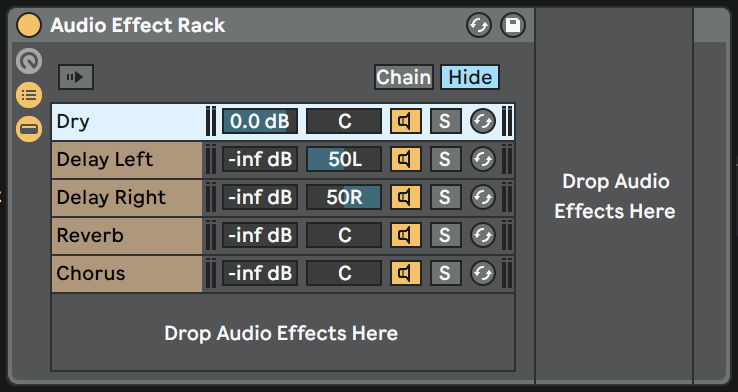Image resolution: width=738 pixels, height=392 pixels.
Task: Mute the Chorus chain
Action: click(405, 273)
